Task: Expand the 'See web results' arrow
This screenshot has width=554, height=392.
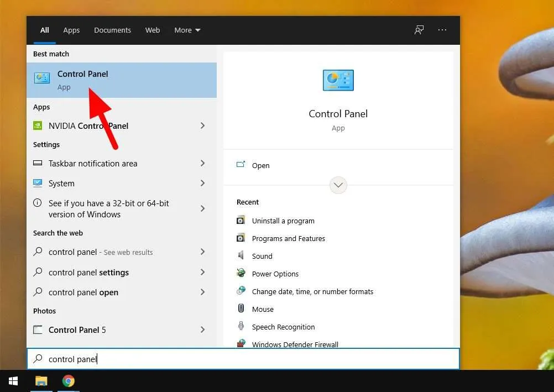Action: (202, 252)
